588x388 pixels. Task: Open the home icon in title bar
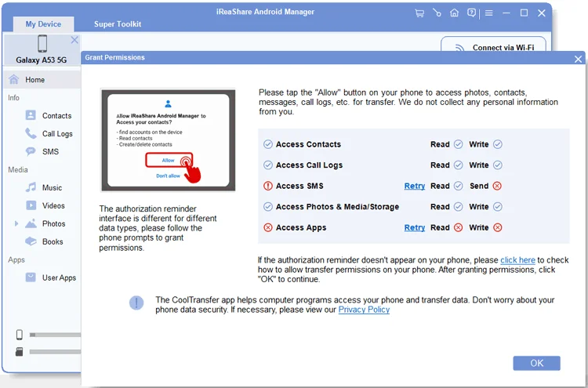(x=454, y=13)
